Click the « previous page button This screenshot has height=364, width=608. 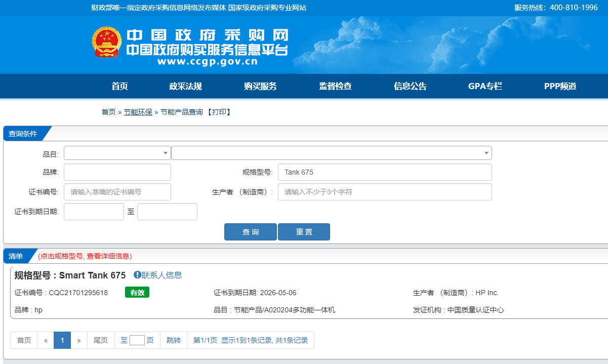46,340
